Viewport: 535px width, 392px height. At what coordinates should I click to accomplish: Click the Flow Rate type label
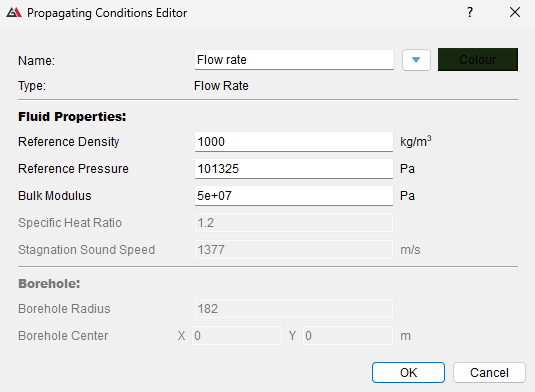click(x=221, y=86)
